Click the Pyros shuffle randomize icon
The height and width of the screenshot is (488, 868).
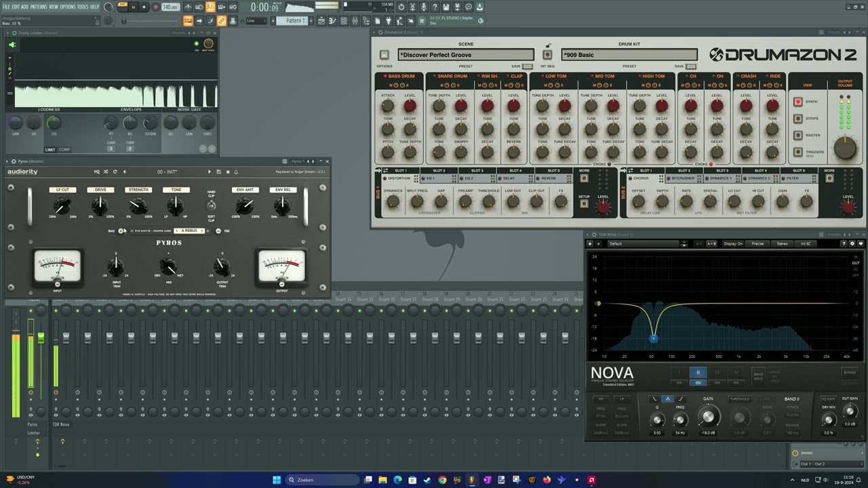[x=105, y=171]
